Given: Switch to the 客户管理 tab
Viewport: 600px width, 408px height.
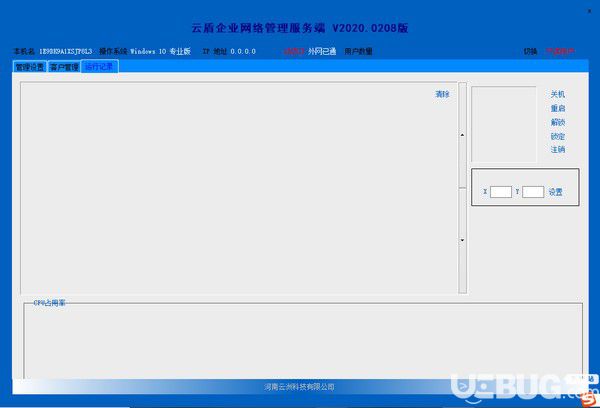Looking at the screenshot, I should 64,67.
